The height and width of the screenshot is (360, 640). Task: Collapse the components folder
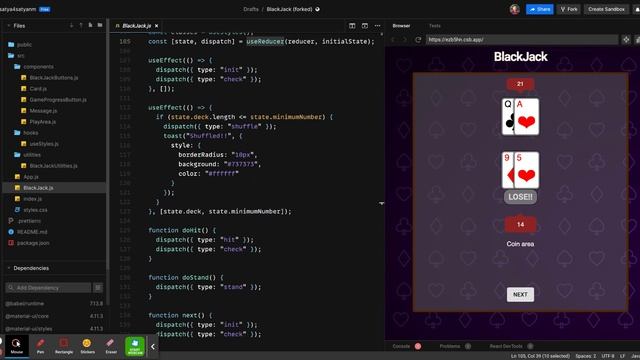click(x=38, y=67)
